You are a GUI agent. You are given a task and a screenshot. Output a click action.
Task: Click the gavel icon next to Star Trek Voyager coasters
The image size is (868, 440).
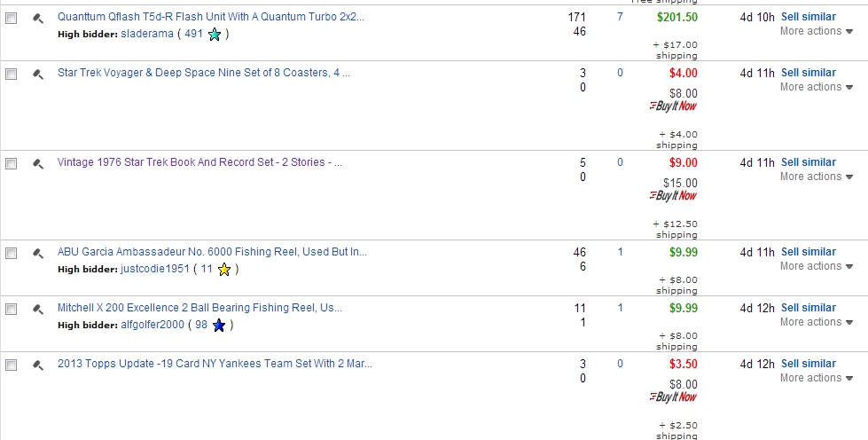(37, 75)
